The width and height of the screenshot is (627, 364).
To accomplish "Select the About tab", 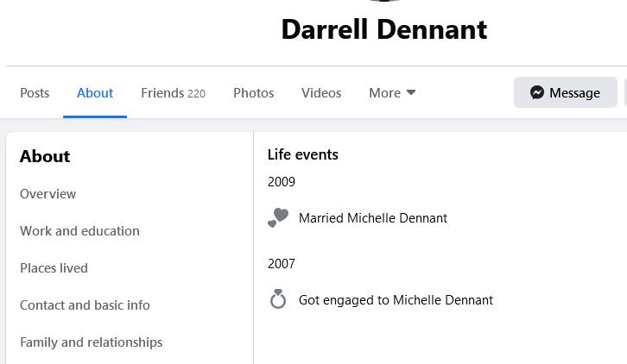I will click(95, 92).
